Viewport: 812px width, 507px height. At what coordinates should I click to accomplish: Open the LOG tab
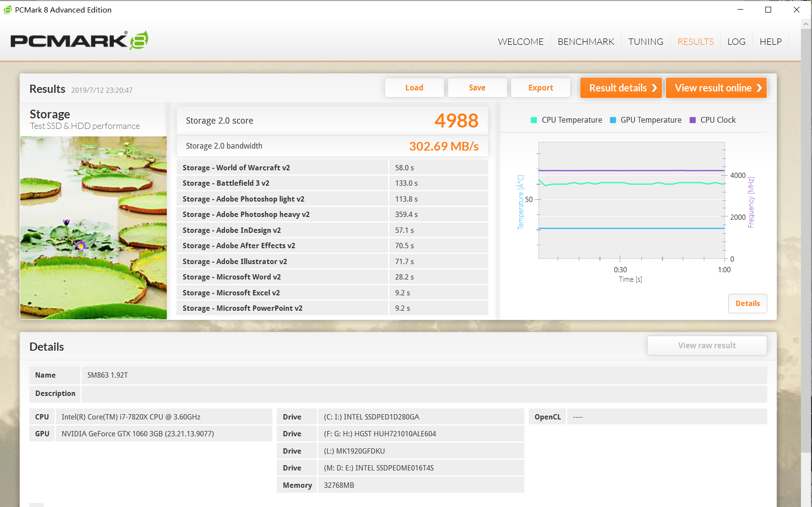pos(737,42)
